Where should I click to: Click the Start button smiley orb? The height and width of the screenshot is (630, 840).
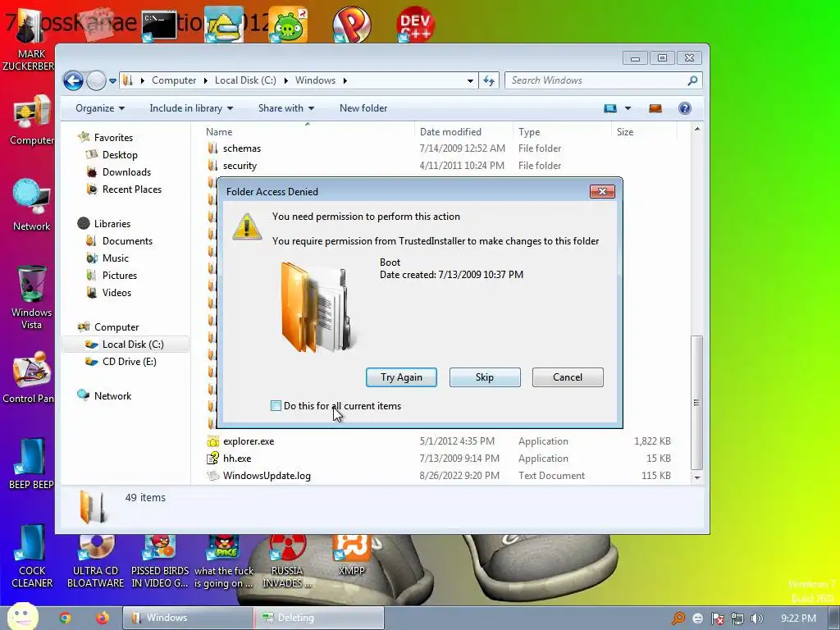pyautogui.click(x=22, y=616)
